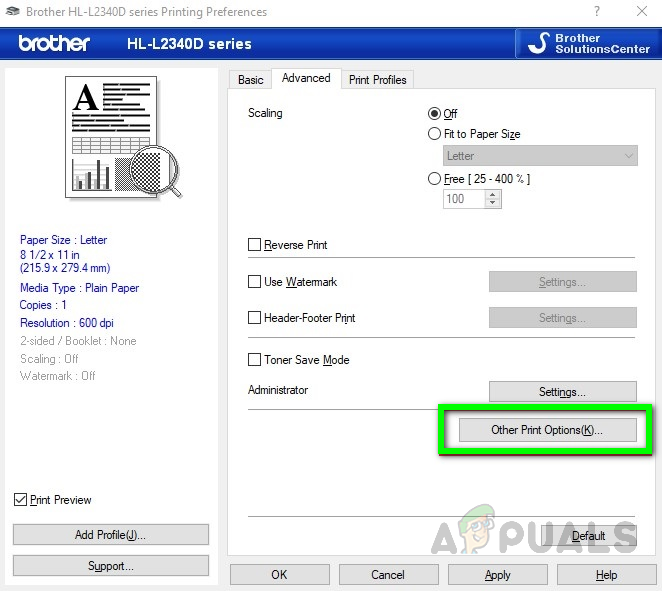Click 'Watermark : Off' summary text
Viewport: 662px width, 591px height.
point(57,376)
